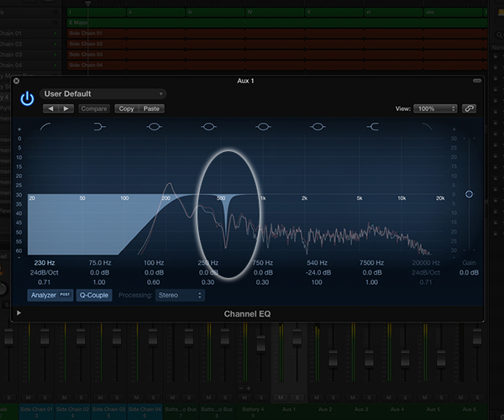This screenshot has width=504, height=420.
Task: Click the 7500 Hz frequency value
Action: (371, 263)
